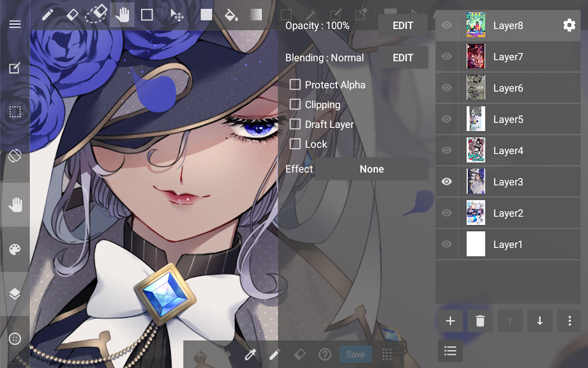Open the Layers panel icon in the sidebar
This screenshot has height=368, width=588.
click(16, 293)
